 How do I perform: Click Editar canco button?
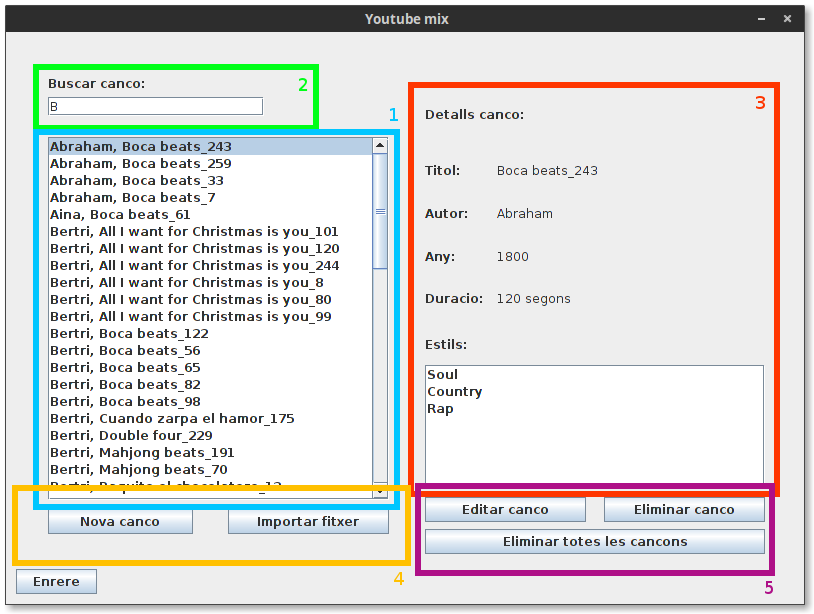click(505, 510)
